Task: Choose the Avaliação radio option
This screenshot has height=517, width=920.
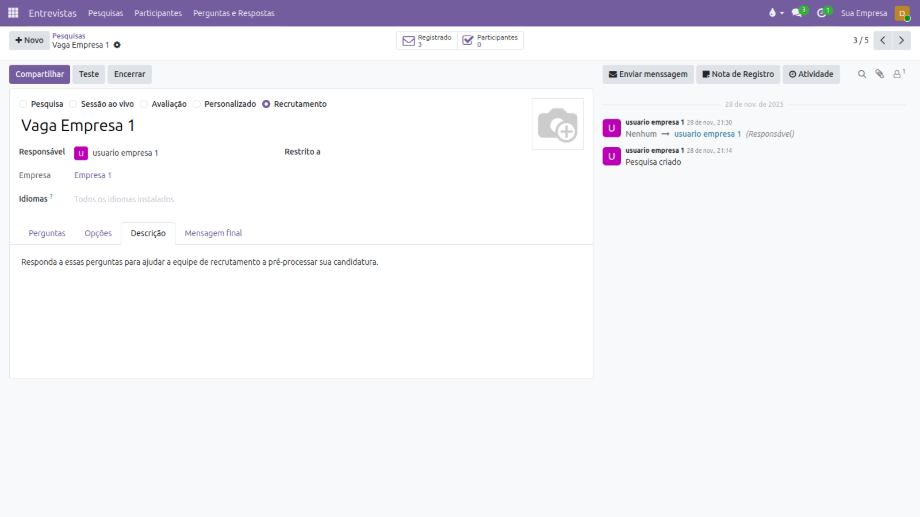Action: (144, 104)
